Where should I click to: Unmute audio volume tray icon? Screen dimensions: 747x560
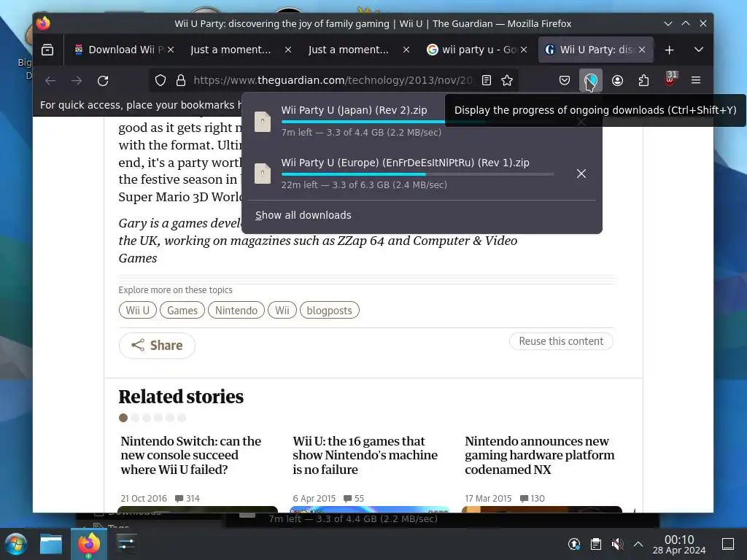617,544
